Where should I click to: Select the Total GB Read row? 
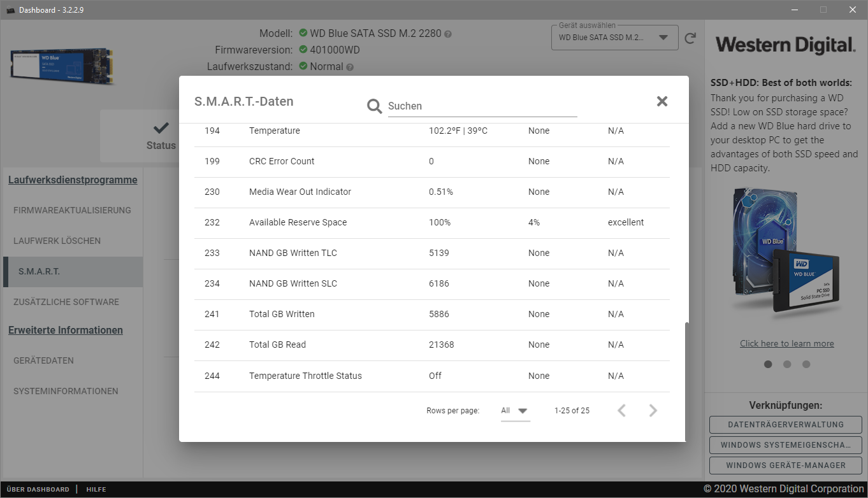(x=432, y=345)
